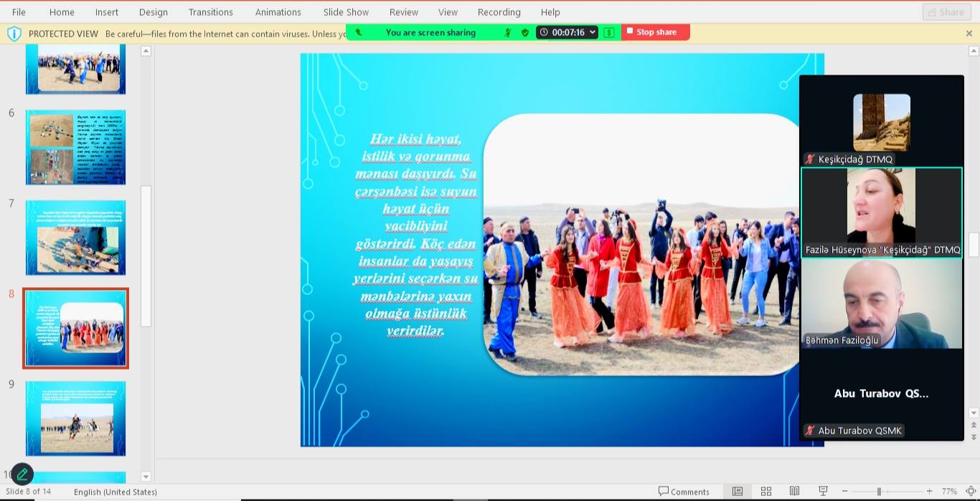This screenshot has width=980, height=501.
Task: Fit slide to current window
Action: point(970,492)
